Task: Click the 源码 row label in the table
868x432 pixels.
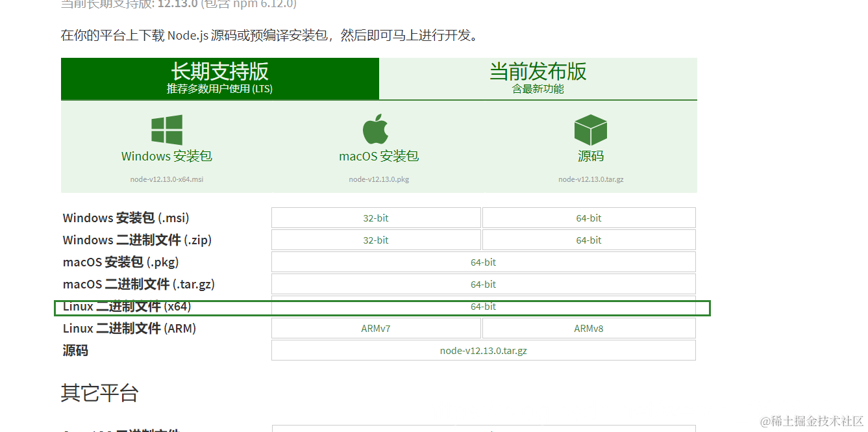Action: click(x=75, y=351)
